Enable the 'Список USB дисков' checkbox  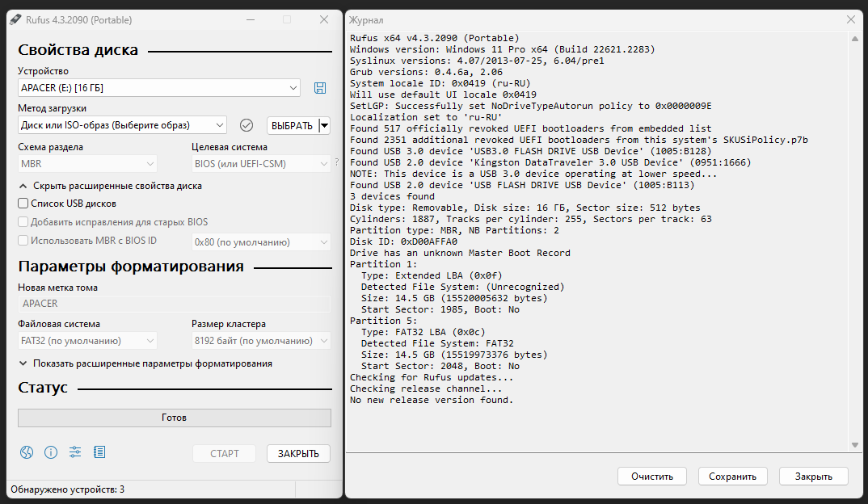pyautogui.click(x=23, y=204)
